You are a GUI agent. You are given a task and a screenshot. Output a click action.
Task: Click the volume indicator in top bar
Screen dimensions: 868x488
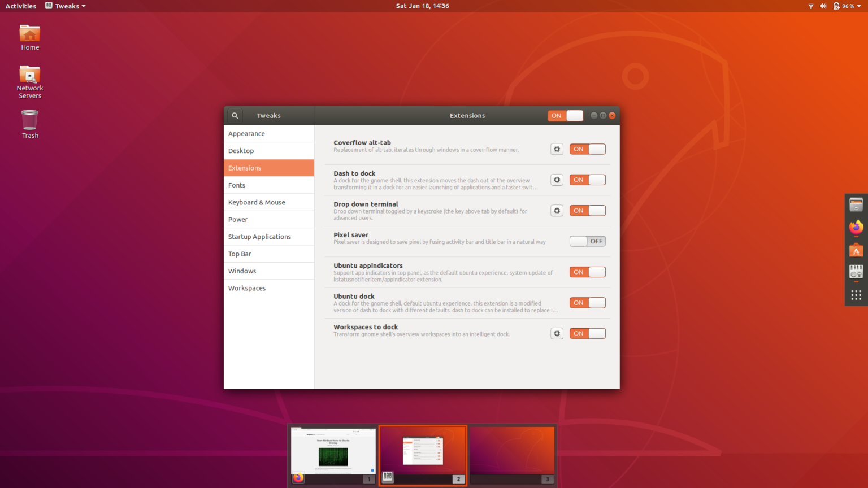pyautogui.click(x=823, y=6)
